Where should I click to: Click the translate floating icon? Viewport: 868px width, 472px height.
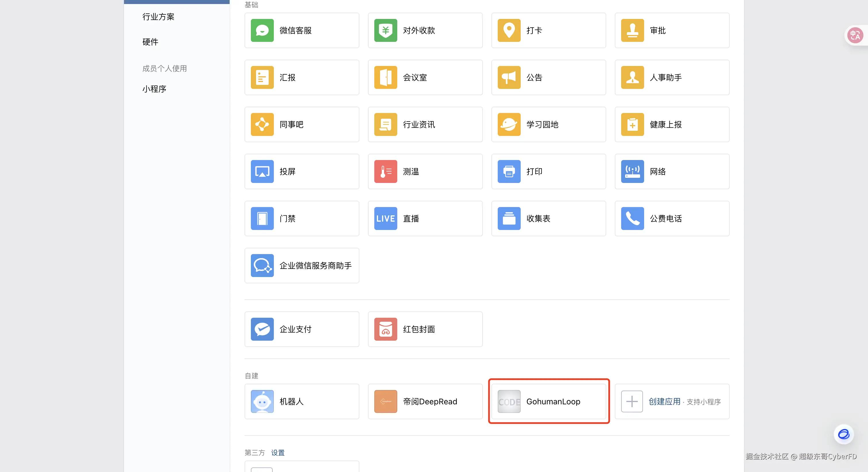click(855, 35)
